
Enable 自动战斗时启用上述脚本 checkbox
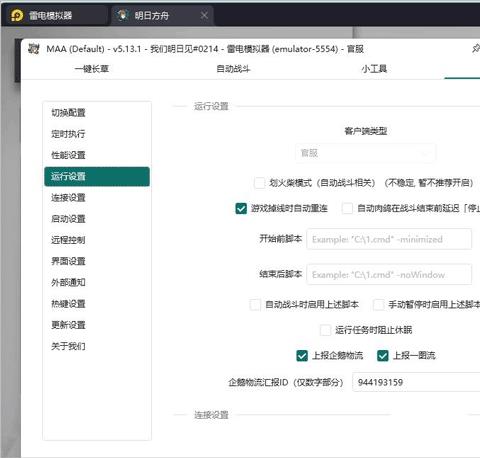pyautogui.click(x=255, y=304)
